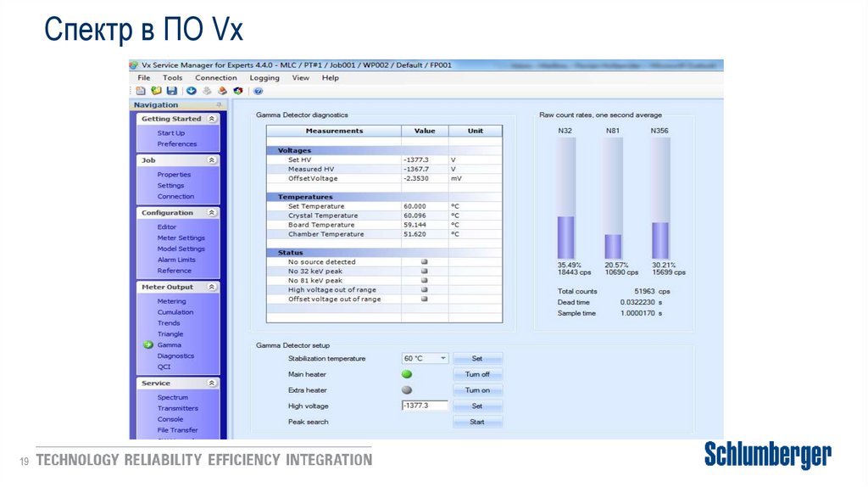Image resolution: width=868 pixels, height=487 pixels.
Task: Click Set button for High voltage
Action: (478, 406)
